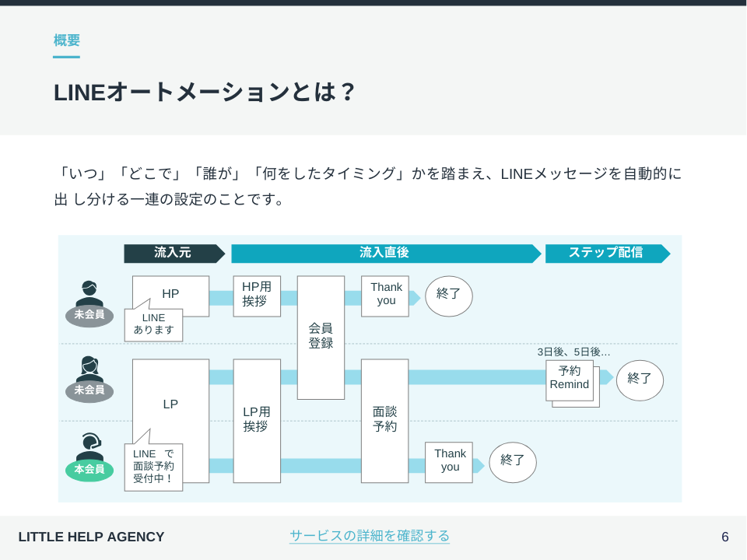Click the description paragraph starting 「いつ」
Image resolution: width=747 pixels, height=560 pixels.
coord(368,186)
